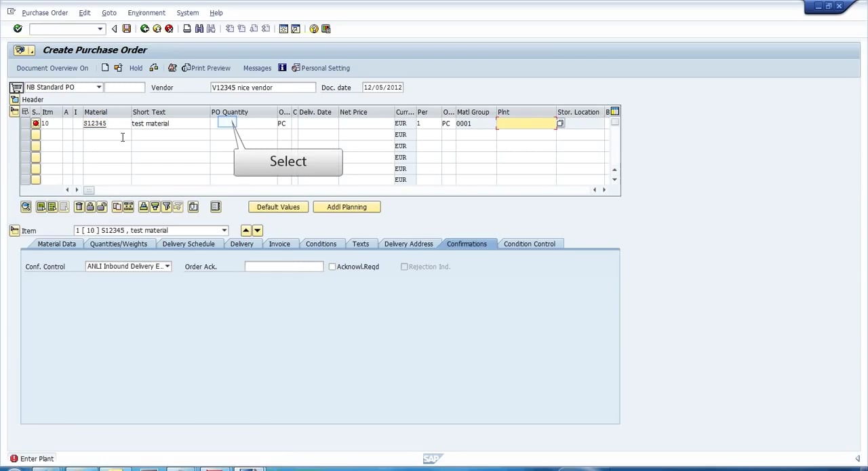Switch to the Delivery Schedule tab
Viewport: 868px width, 471px height.
189,244
